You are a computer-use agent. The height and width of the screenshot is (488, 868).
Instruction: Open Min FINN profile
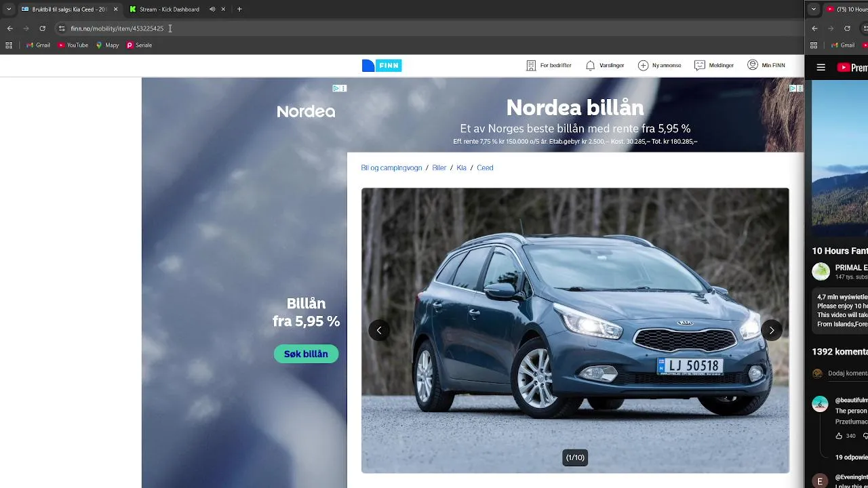[x=766, y=66]
